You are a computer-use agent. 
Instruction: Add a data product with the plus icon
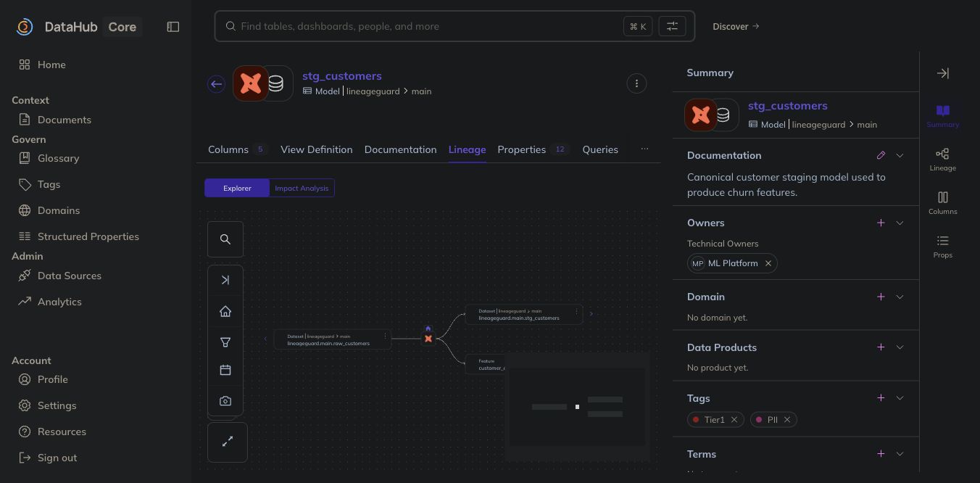(x=881, y=347)
